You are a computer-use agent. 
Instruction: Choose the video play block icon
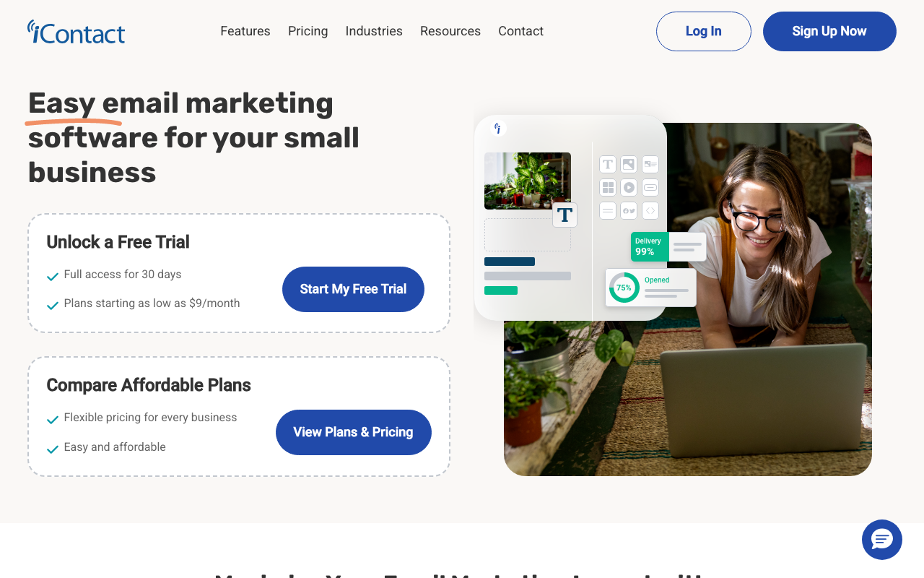629,188
